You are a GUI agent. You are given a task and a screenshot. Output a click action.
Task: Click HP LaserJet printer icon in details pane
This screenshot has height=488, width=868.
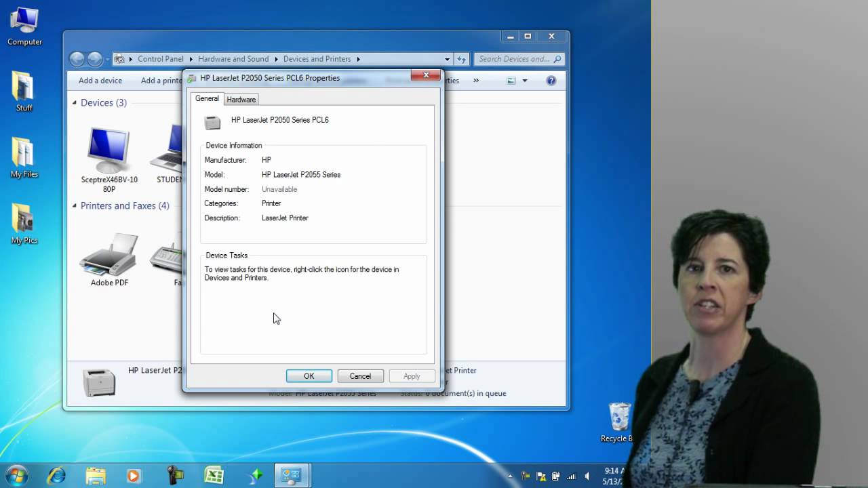click(x=99, y=382)
